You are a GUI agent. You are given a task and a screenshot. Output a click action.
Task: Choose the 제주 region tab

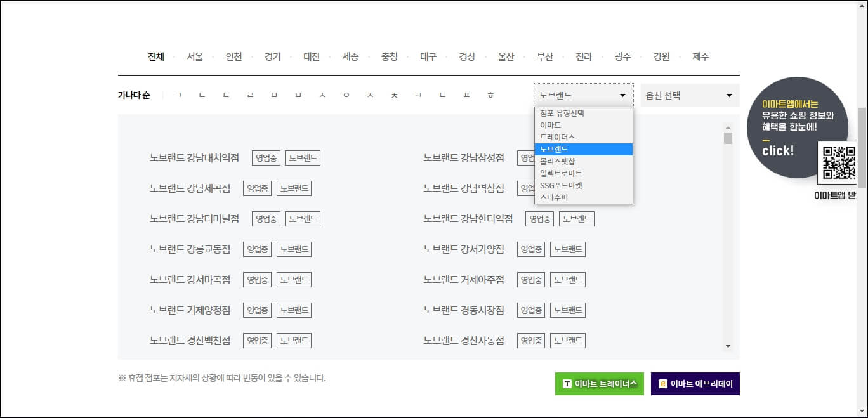700,56
